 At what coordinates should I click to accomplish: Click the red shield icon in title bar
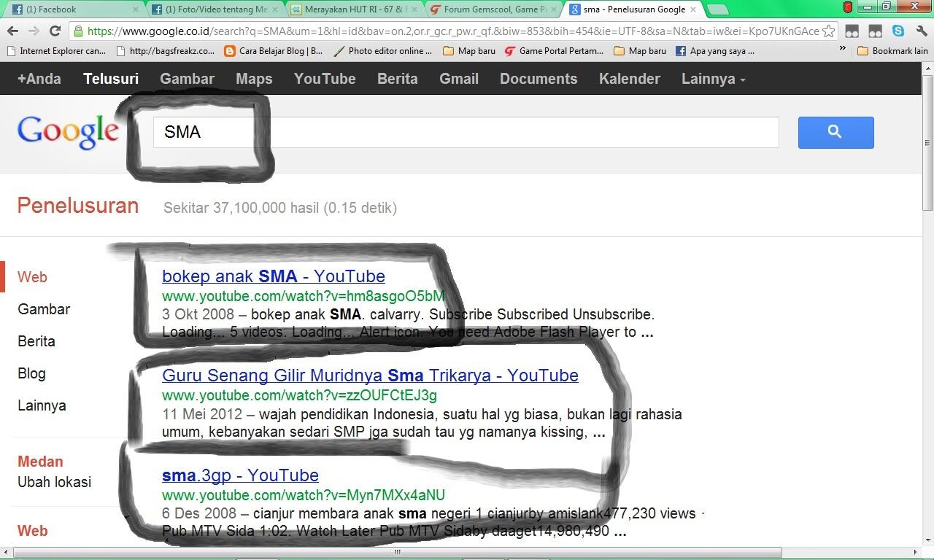tap(848, 7)
